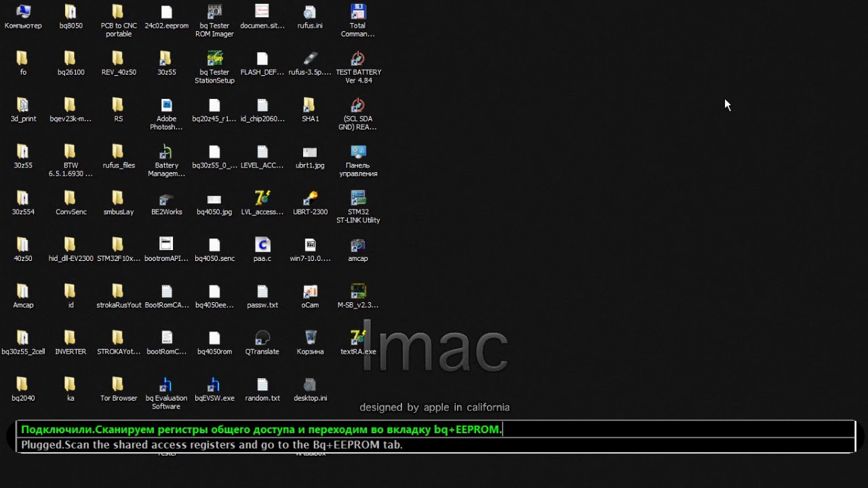
Task: Select the rufus.ini file
Action: 310,17
